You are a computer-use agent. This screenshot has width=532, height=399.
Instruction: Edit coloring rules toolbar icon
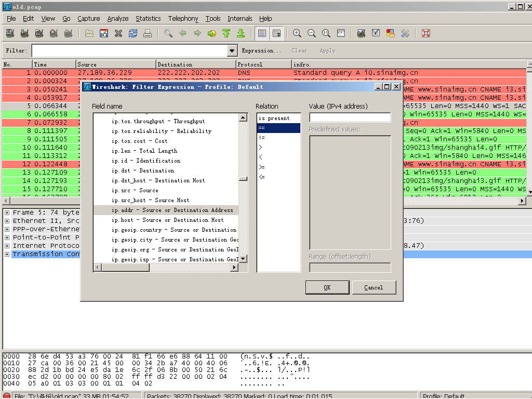391,33
